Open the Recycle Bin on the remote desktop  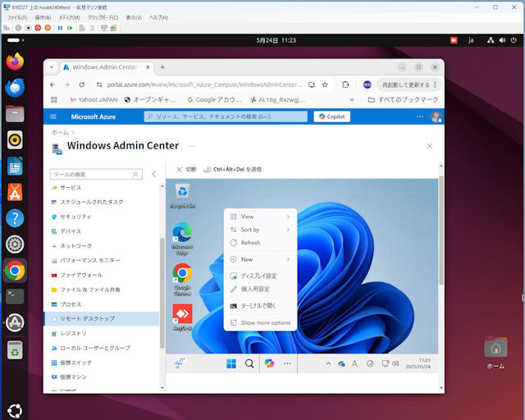[182, 195]
